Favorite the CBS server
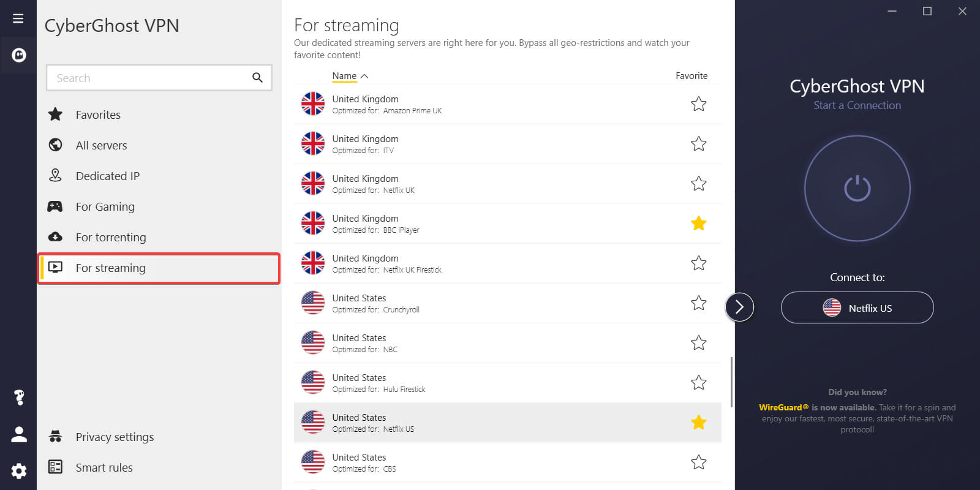980x490 pixels. tap(698, 462)
